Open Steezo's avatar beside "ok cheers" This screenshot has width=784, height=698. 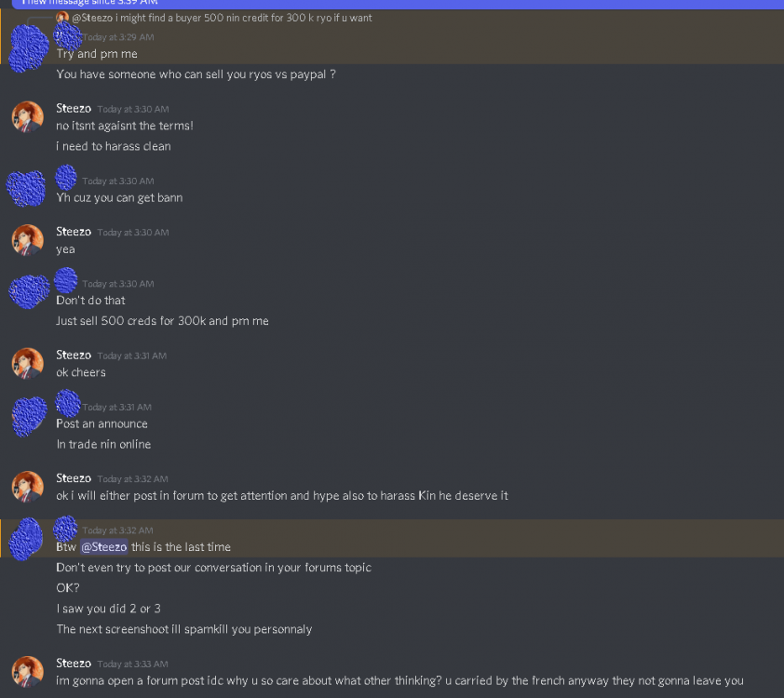pos(28,363)
